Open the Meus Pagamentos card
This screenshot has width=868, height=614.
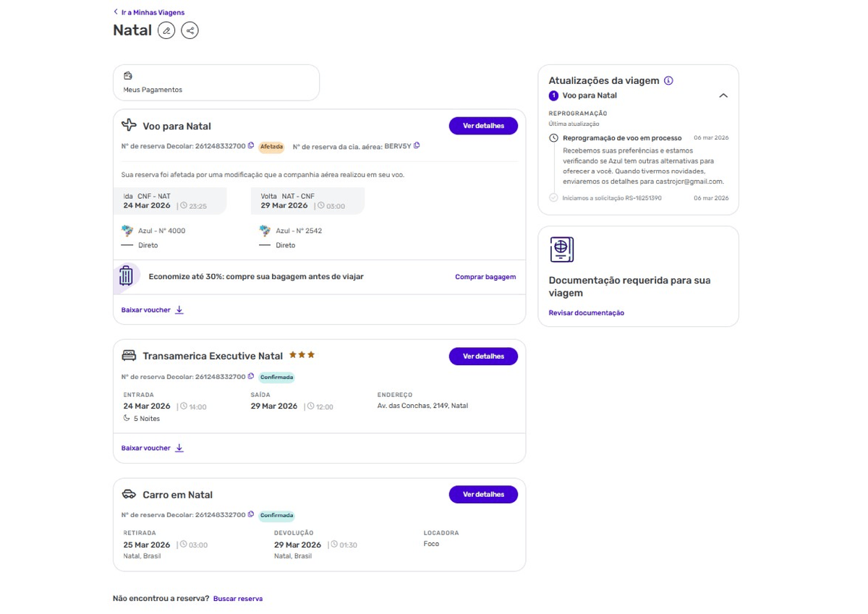(x=216, y=82)
